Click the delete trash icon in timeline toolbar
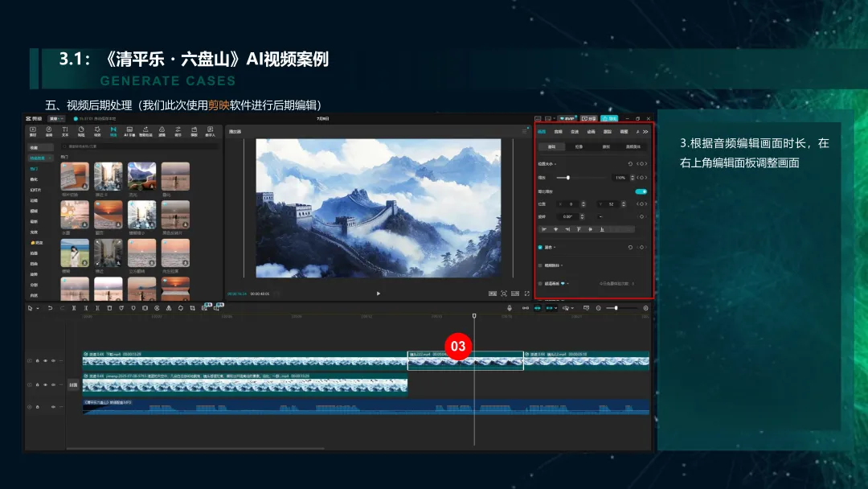 (x=109, y=308)
